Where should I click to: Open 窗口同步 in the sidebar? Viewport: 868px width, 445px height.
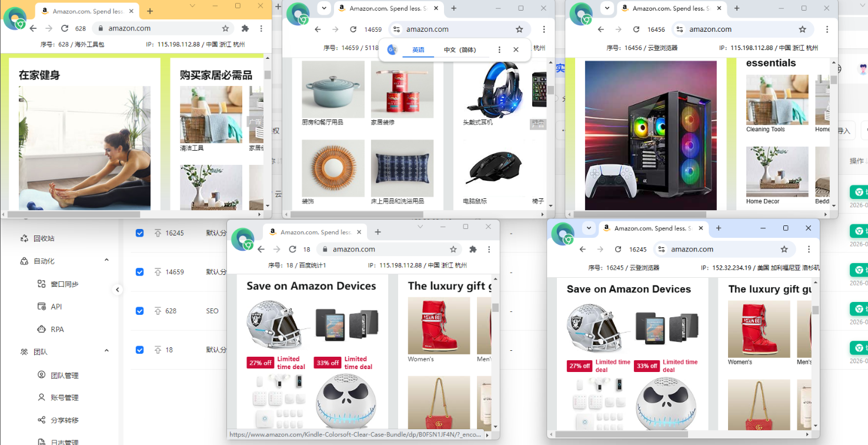coord(64,284)
